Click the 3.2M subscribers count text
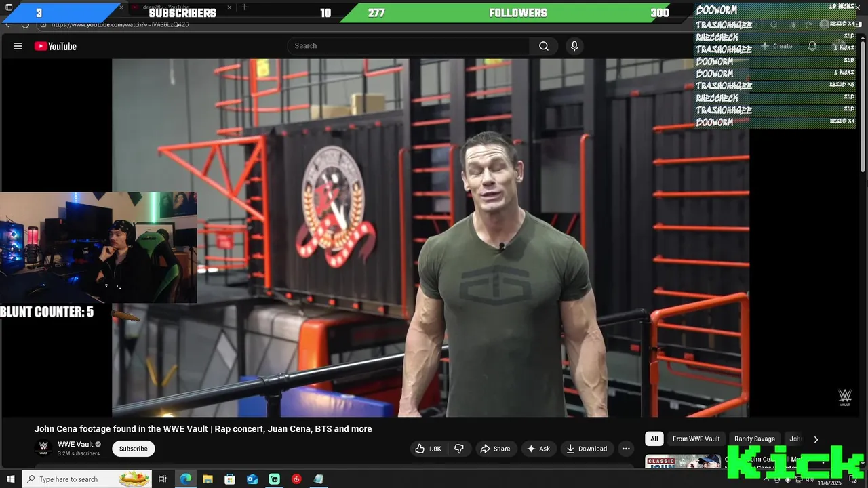The width and height of the screenshot is (868, 488). (78, 453)
